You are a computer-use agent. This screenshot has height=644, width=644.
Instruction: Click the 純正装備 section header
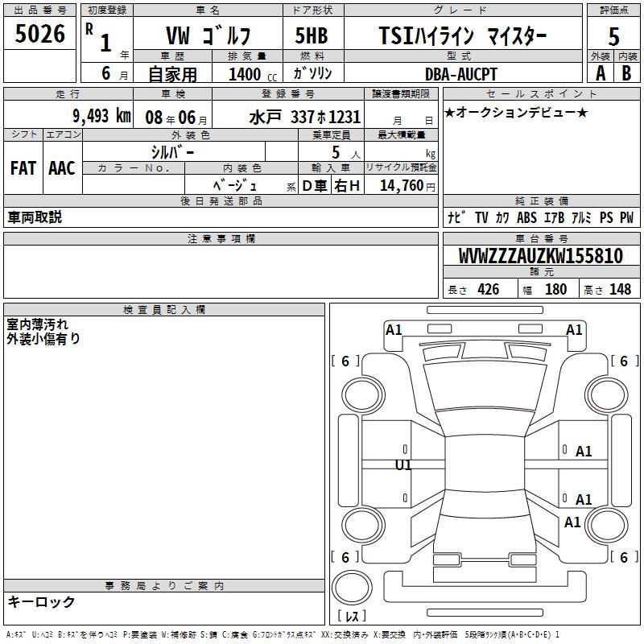click(x=541, y=200)
